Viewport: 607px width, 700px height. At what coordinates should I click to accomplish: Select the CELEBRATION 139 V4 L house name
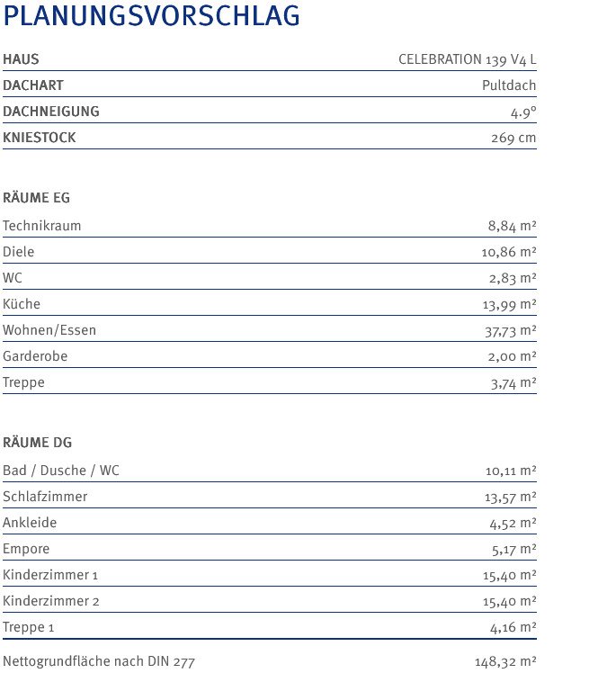(468, 59)
